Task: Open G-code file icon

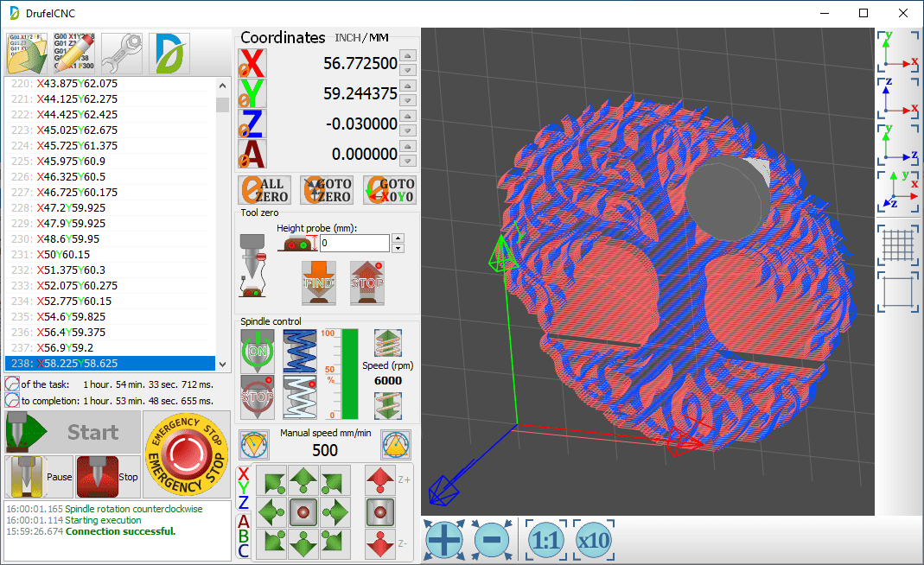Action: [x=27, y=54]
